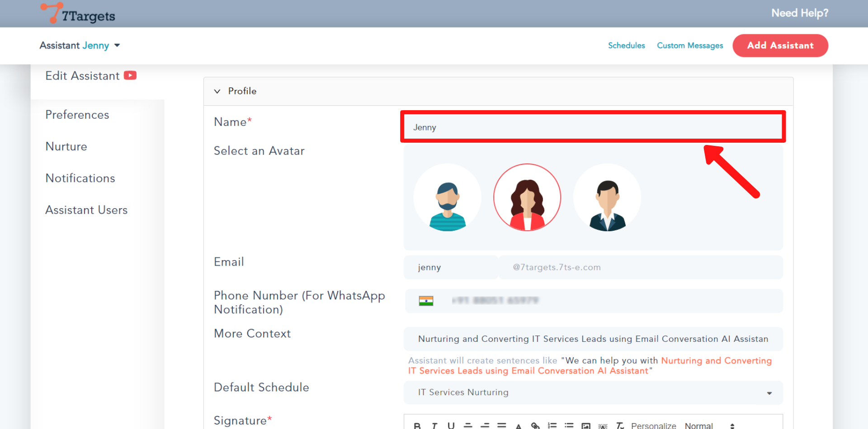Choose the businessman in suit avatar
Screen dimensions: 868x429
(607, 198)
